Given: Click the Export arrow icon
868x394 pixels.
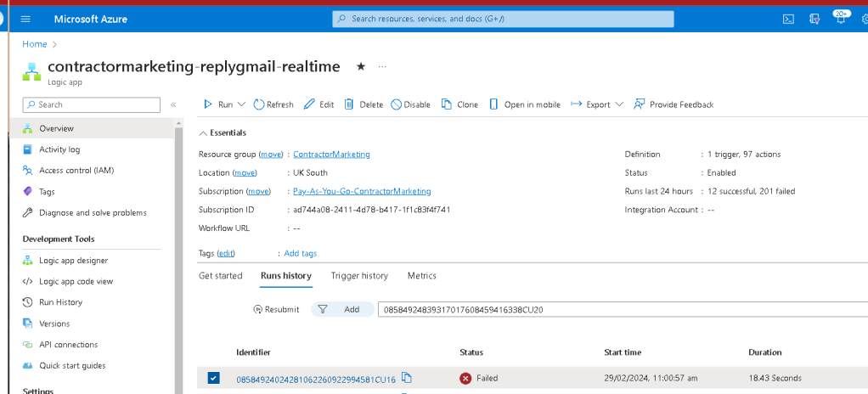Looking at the screenshot, I should [577, 104].
